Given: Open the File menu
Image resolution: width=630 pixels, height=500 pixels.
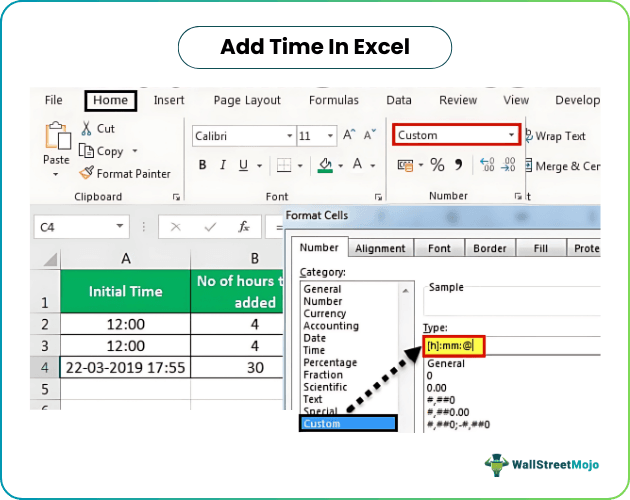Looking at the screenshot, I should coord(53,100).
